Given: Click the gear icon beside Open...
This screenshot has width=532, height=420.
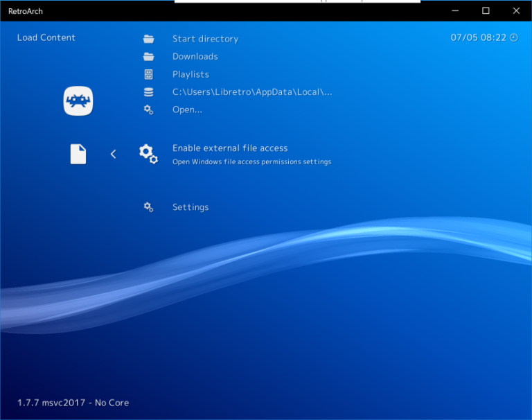Looking at the screenshot, I should pyautogui.click(x=148, y=110).
